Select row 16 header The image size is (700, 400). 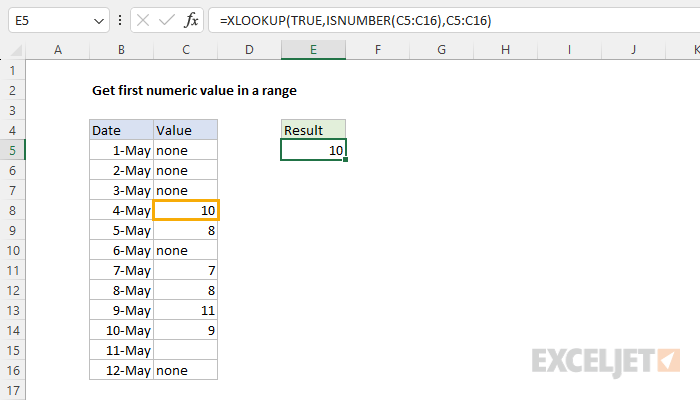pos(13,370)
